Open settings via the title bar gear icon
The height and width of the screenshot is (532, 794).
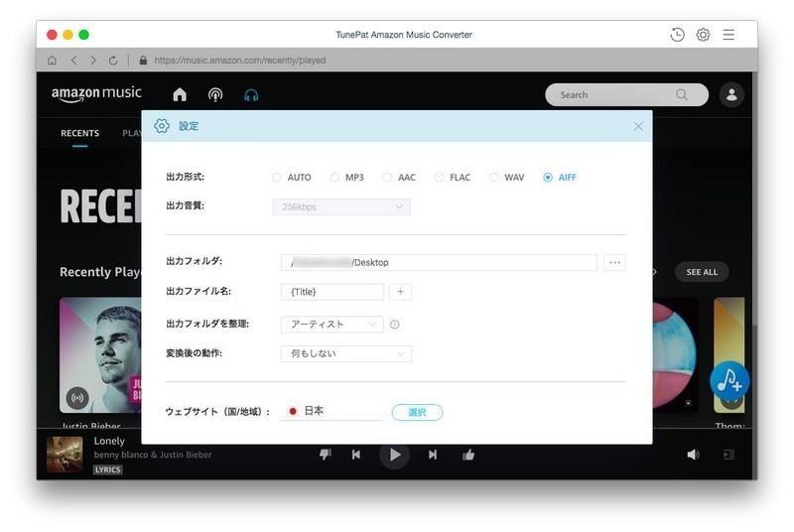tap(703, 35)
